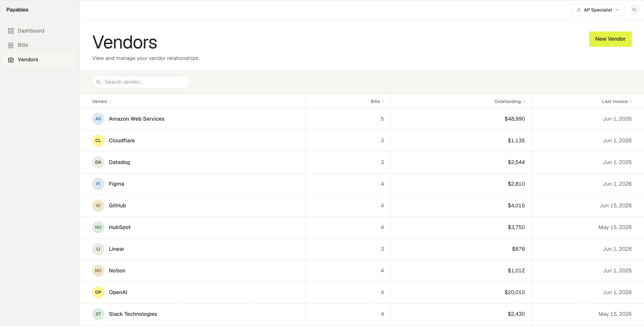The height and width of the screenshot is (328, 644).
Task: Select the $48,990 outstanding amount
Action: (x=515, y=119)
